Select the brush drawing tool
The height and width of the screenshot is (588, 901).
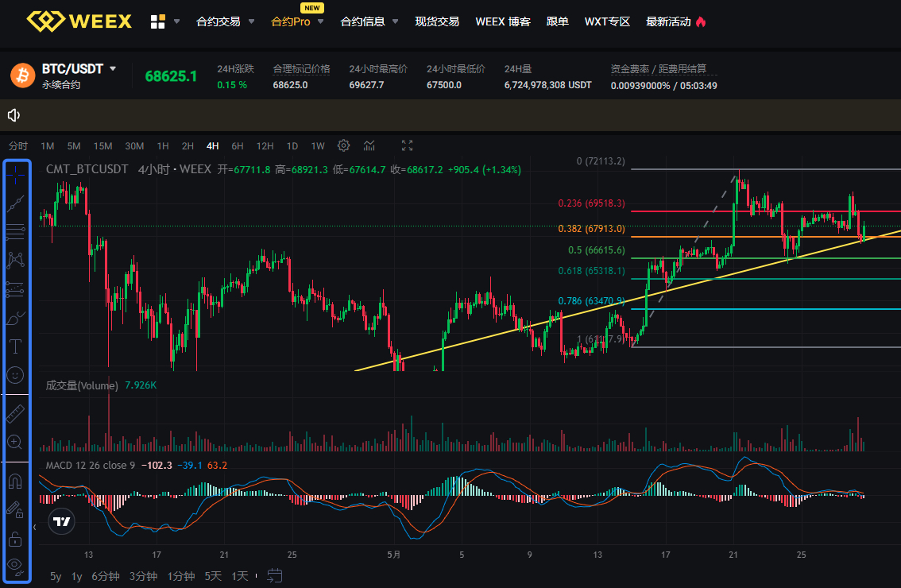16,318
